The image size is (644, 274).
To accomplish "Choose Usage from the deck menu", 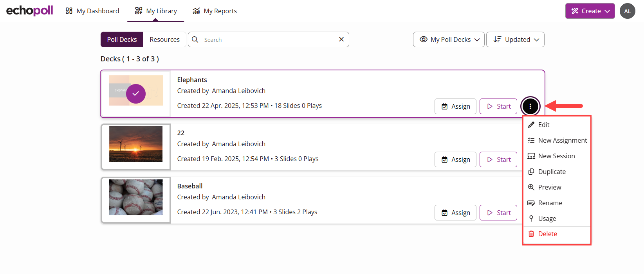I will point(557,218).
